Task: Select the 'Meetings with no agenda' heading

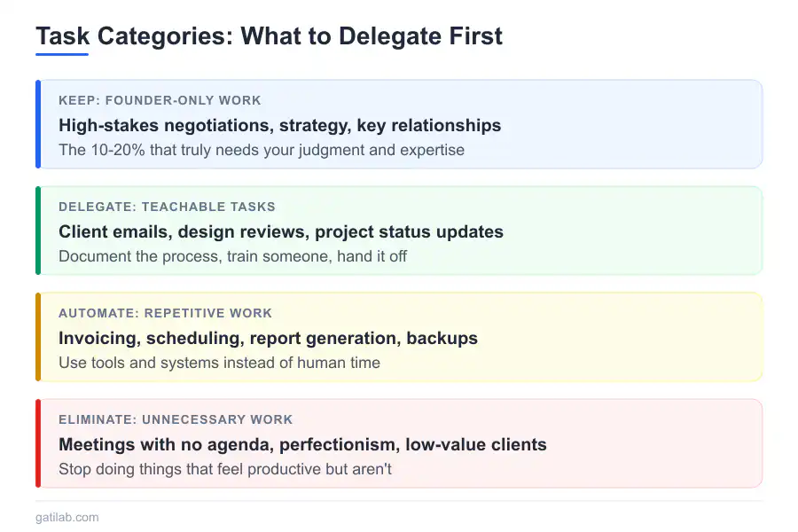Action: pos(302,444)
